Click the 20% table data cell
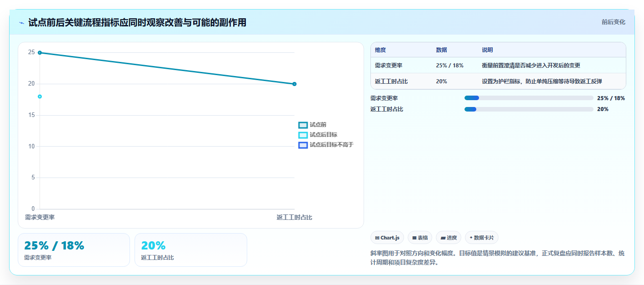This screenshot has width=644, height=285. [441, 81]
